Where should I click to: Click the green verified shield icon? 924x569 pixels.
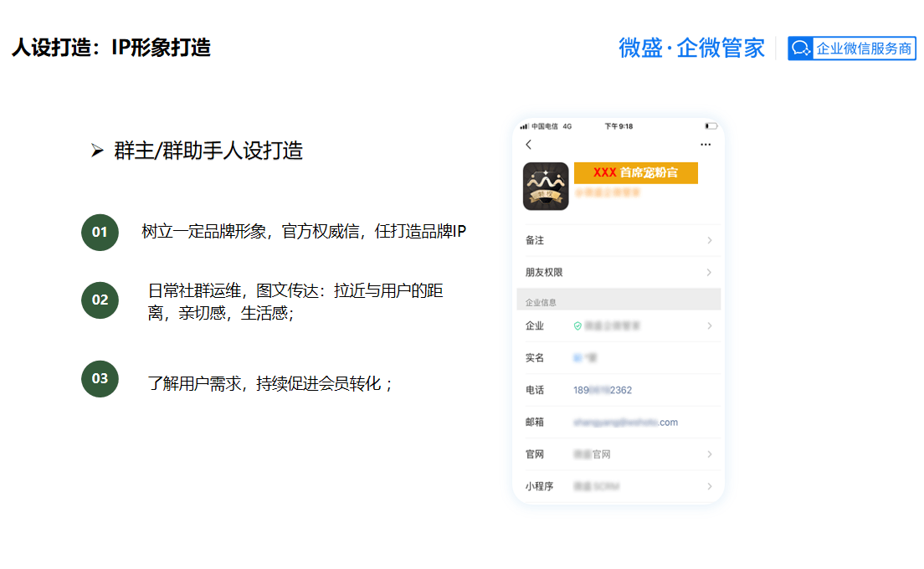pyautogui.click(x=577, y=326)
